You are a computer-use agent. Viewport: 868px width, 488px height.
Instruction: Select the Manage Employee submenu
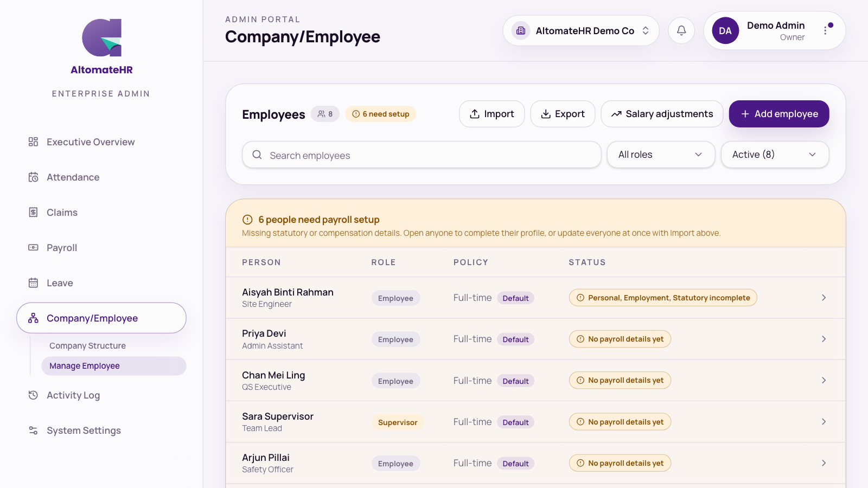pos(114,366)
